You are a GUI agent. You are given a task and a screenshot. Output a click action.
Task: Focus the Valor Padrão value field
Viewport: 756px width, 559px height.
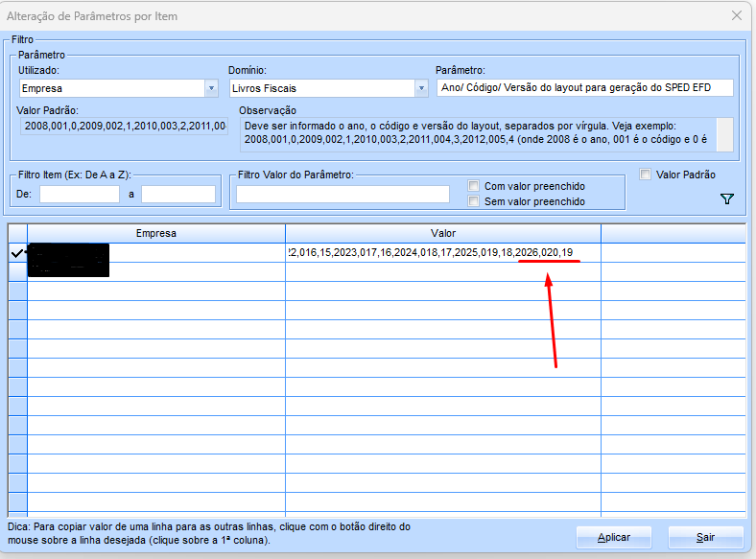(122, 128)
